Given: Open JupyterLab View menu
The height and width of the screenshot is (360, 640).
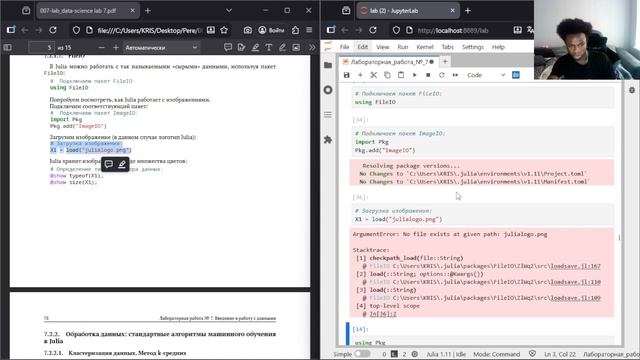Looking at the screenshot, I should [x=382, y=47].
